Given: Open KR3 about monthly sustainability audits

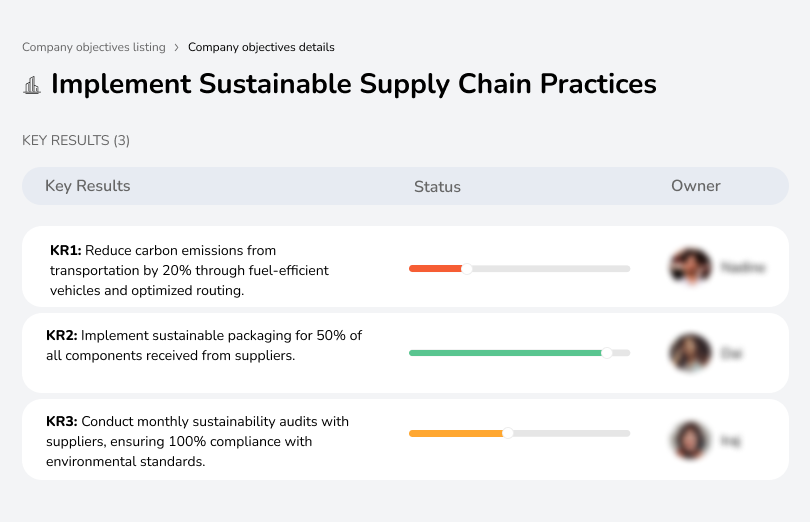Looking at the screenshot, I should click(x=197, y=441).
